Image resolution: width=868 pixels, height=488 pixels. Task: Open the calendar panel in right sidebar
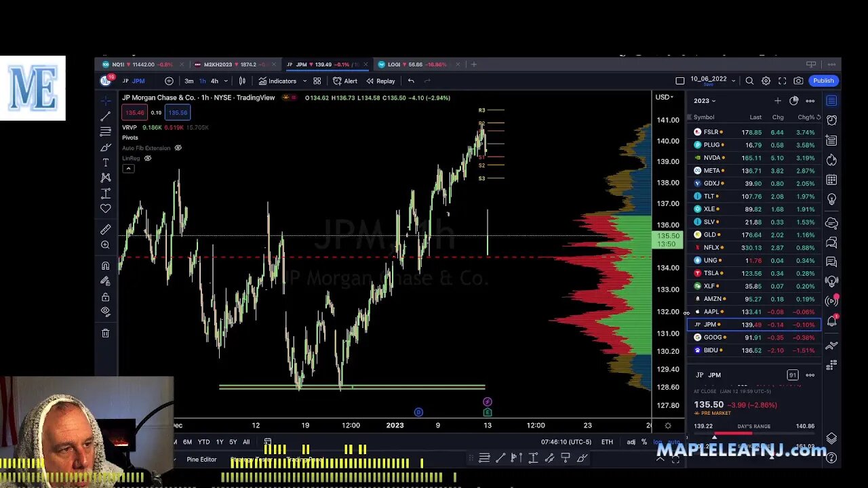(831, 180)
